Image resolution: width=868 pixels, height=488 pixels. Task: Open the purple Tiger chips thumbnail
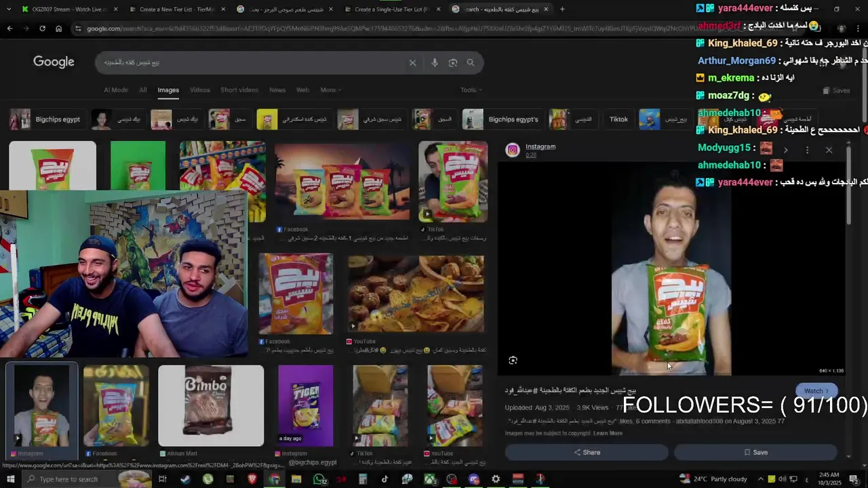coord(305,406)
